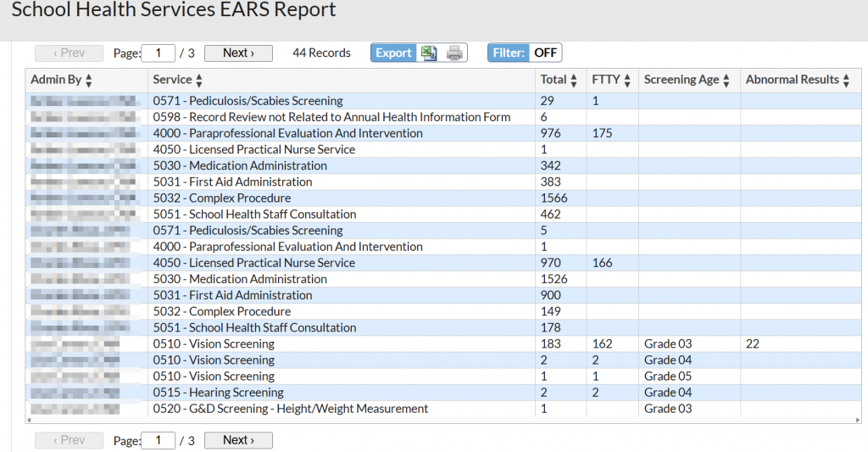Sort Abnormal Results column arrows
The image size is (868, 452).
point(846,81)
